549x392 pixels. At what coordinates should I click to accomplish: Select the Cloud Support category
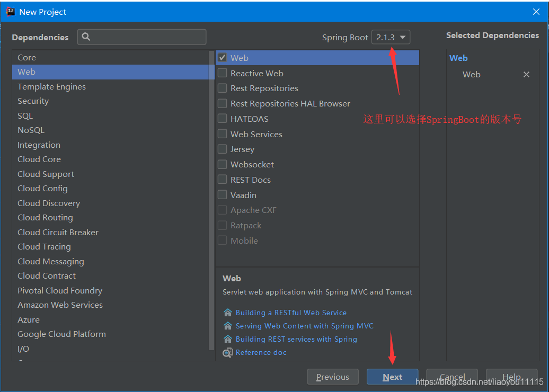tap(110, 174)
